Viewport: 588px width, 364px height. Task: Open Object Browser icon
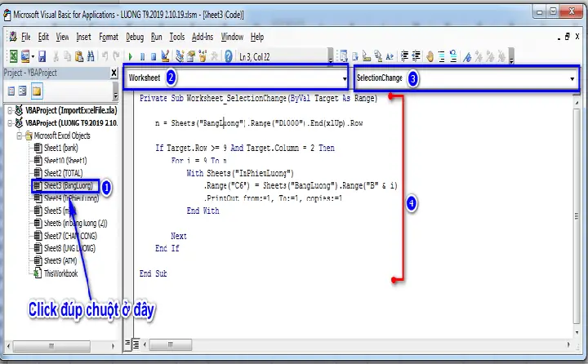pos(203,56)
